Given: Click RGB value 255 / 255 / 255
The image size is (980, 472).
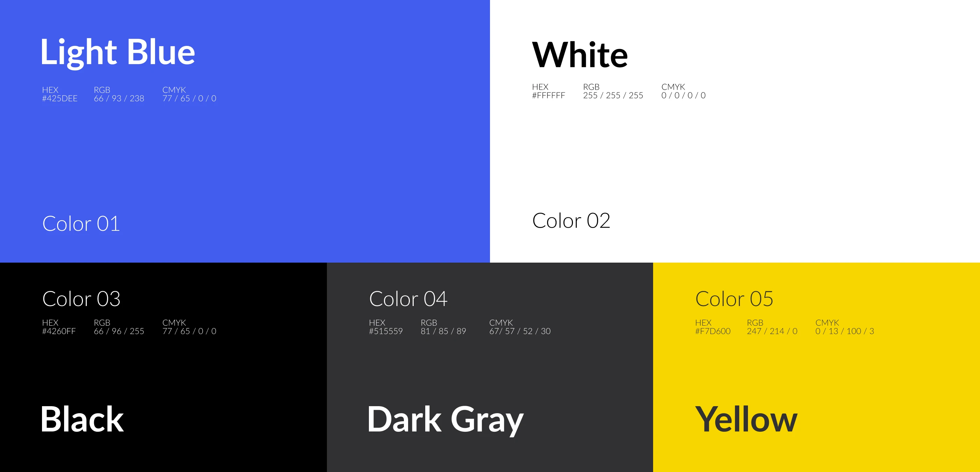Looking at the screenshot, I should click(x=613, y=96).
